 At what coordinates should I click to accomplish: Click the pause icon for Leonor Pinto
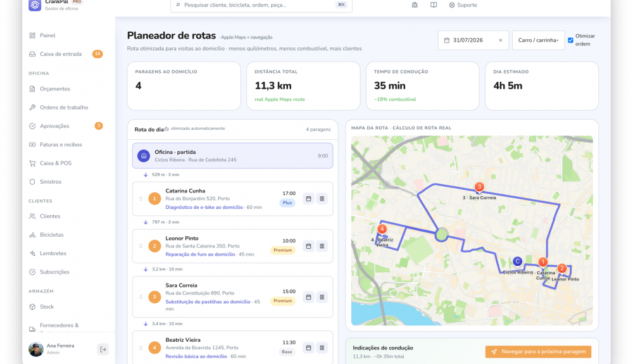[x=322, y=246]
